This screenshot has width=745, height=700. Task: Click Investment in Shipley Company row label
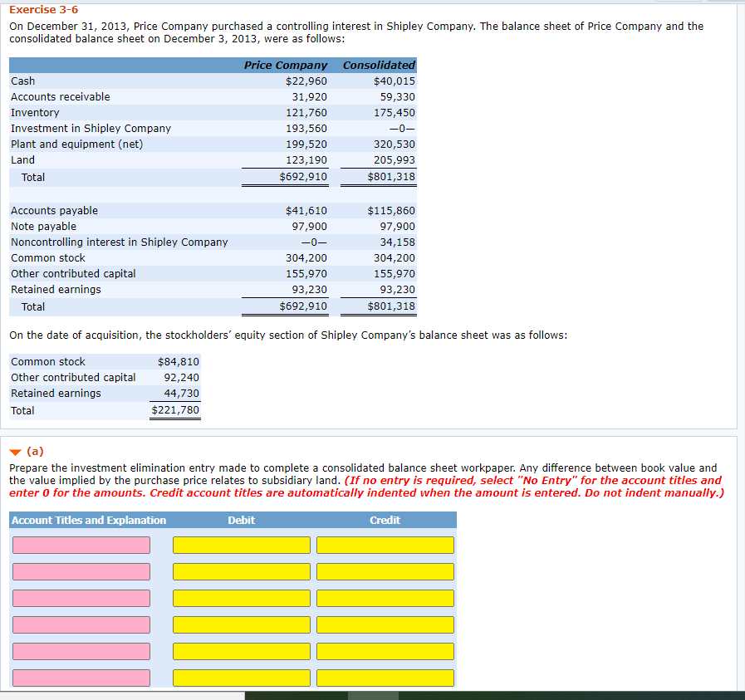click(91, 128)
